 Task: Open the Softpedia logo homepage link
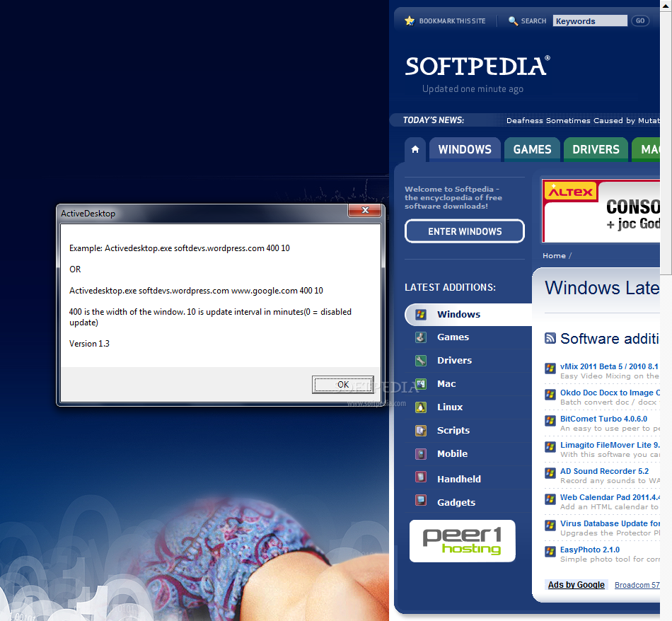(x=477, y=66)
